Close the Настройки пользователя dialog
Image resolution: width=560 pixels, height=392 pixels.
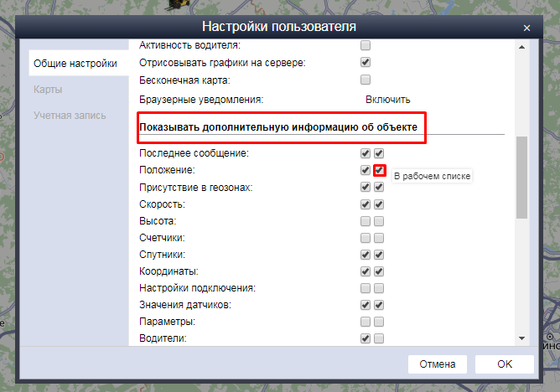(x=526, y=28)
